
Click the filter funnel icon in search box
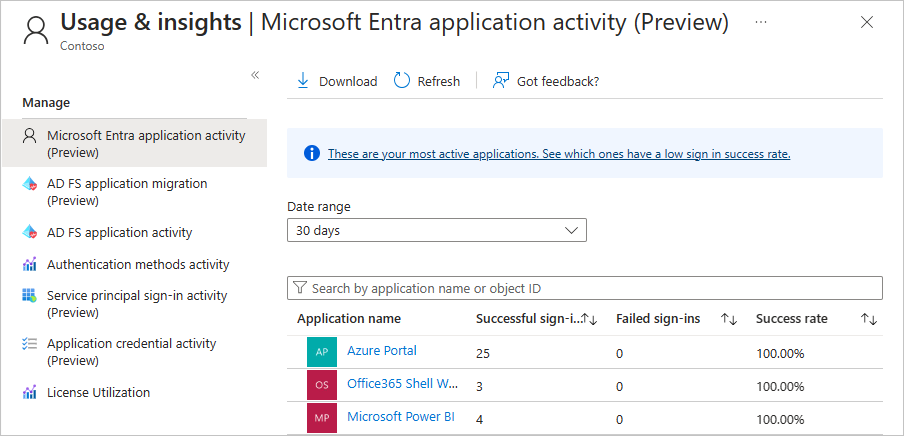[299, 288]
